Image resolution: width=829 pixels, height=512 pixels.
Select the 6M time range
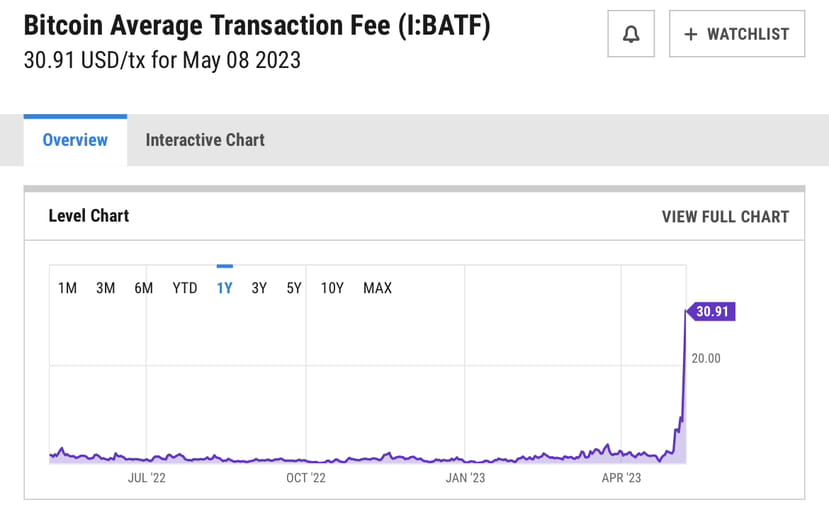tap(144, 288)
